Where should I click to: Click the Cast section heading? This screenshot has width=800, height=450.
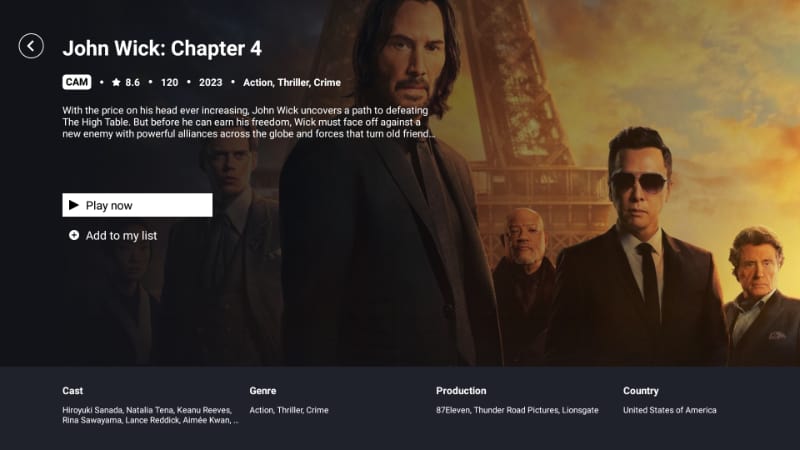tap(72, 391)
